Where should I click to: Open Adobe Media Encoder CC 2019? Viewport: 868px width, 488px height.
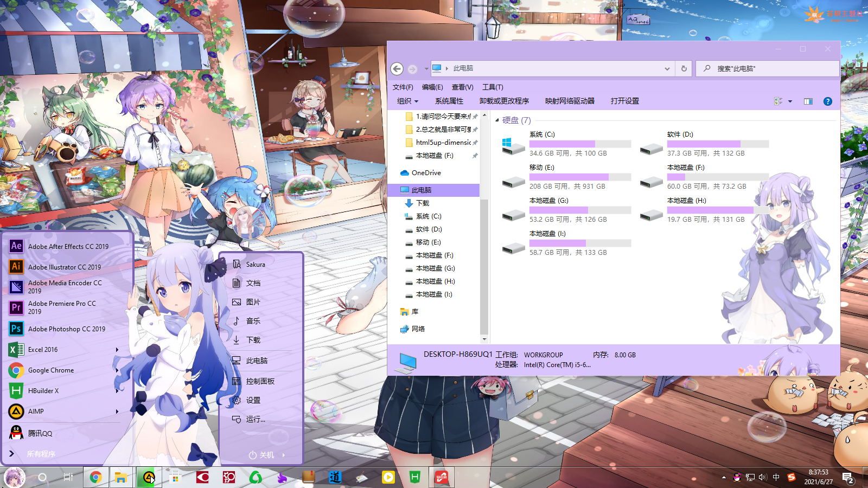pos(56,287)
